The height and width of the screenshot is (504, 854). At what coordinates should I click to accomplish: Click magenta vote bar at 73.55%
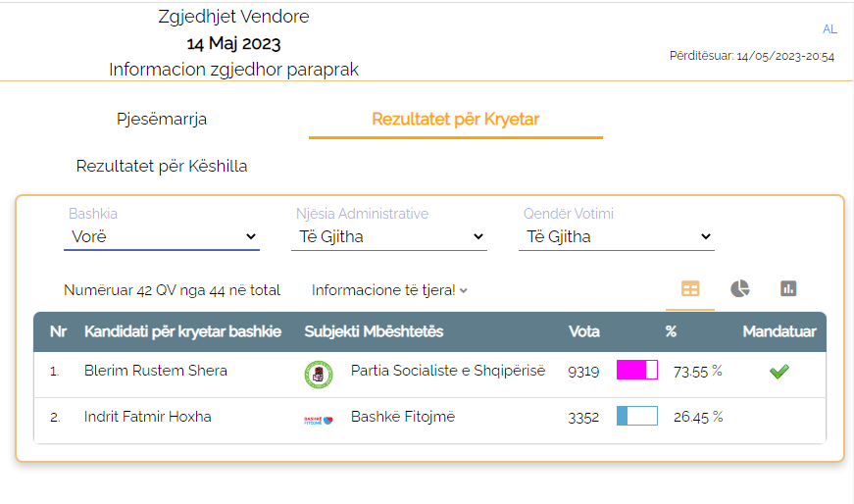pos(636,371)
